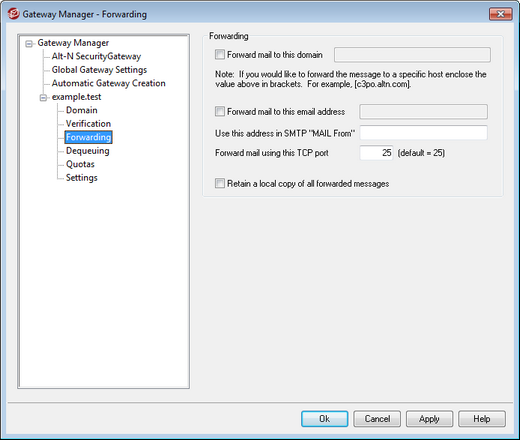Select Global Gateway Settings in tree
Image resolution: width=520 pixels, height=440 pixels.
[x=99, y=70]
